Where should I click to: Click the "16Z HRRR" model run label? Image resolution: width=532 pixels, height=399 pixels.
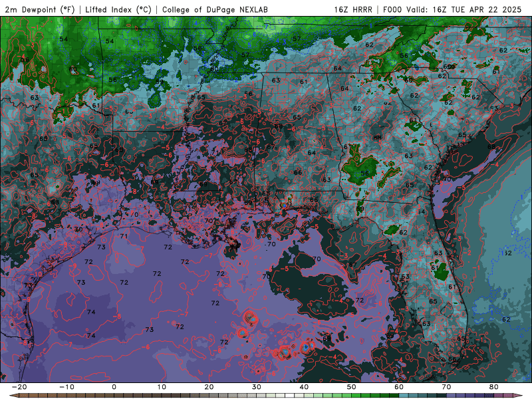click(x=353, y=9)
